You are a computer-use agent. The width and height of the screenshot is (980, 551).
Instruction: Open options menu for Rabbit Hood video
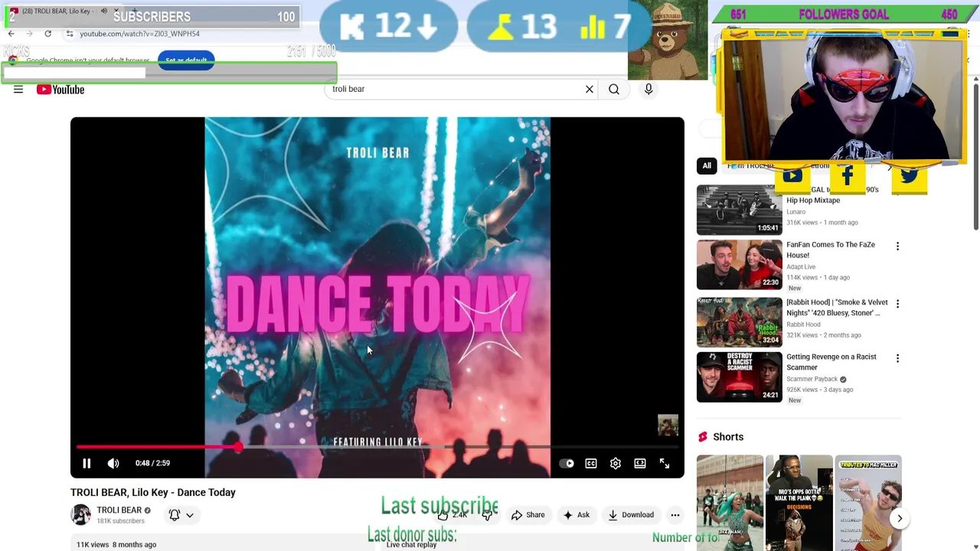coord(897,304)
